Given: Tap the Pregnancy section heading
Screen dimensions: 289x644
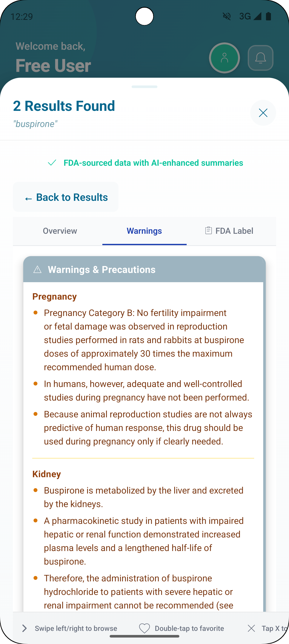Looking at the screenshot, I should 54,297.
